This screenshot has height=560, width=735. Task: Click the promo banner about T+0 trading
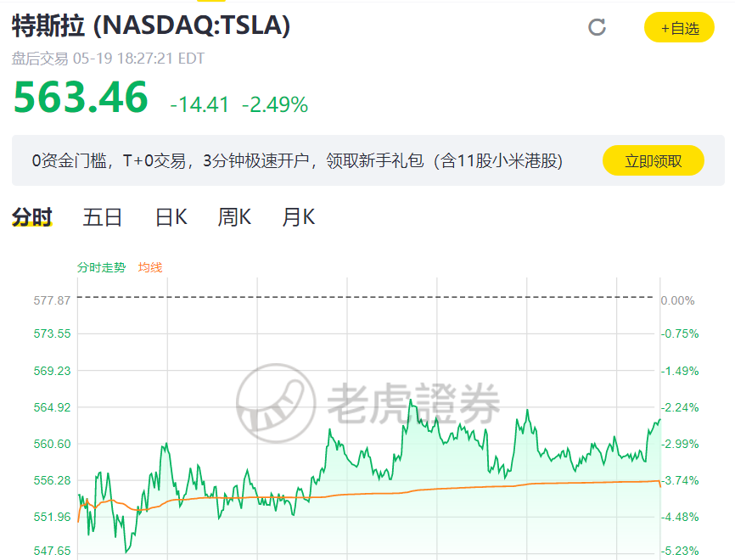tap(297, 160)
